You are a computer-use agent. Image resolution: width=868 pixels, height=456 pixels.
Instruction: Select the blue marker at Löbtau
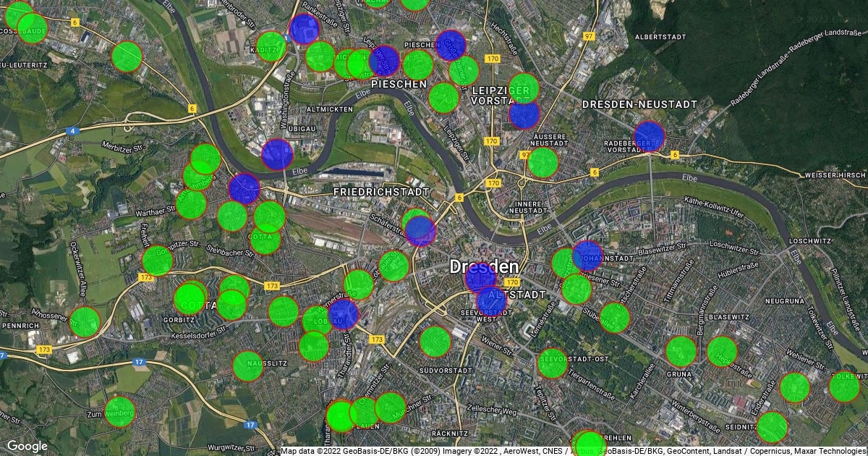point(343,313)
